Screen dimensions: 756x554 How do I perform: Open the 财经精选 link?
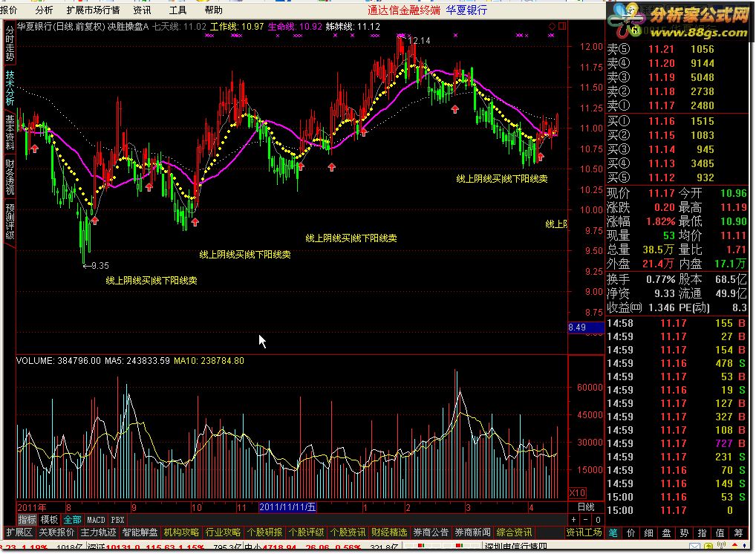pyautogui.click(x=389, y=532)
